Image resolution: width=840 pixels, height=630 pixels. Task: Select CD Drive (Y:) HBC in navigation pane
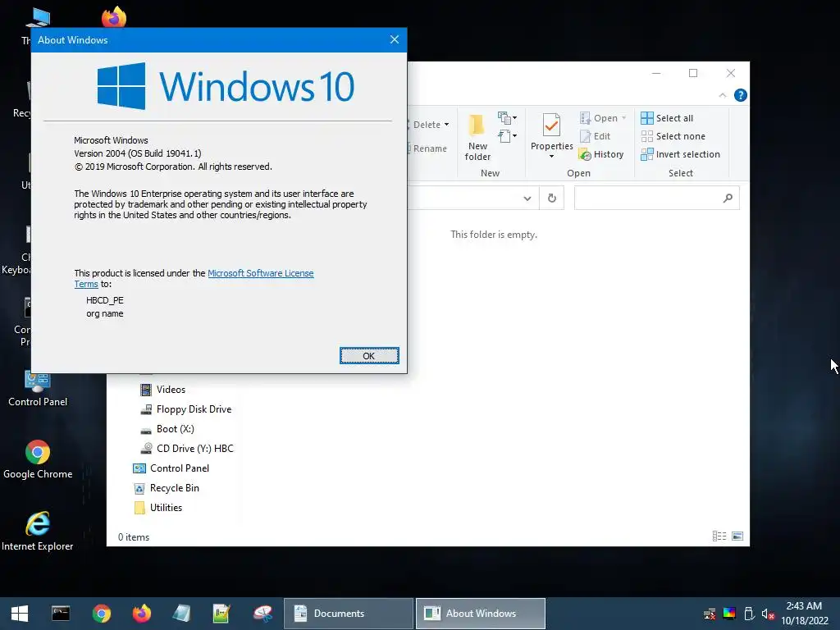[x=187, y=449]
